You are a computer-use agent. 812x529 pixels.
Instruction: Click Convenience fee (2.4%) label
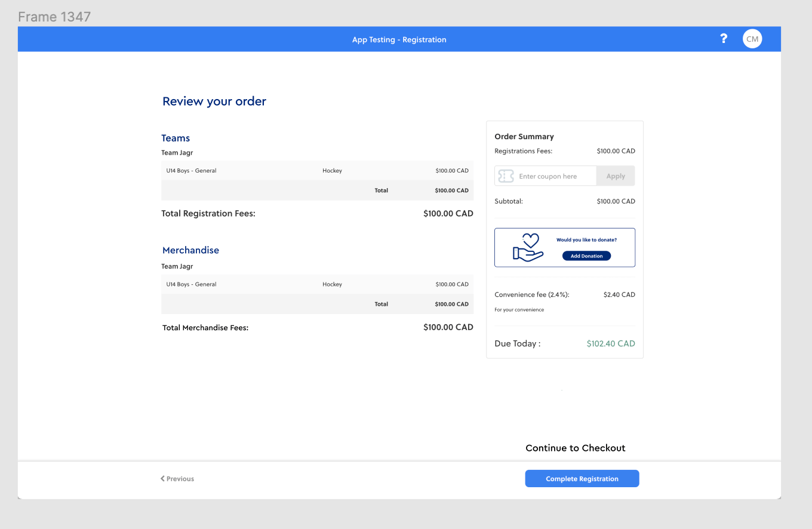tap(532, 294)
